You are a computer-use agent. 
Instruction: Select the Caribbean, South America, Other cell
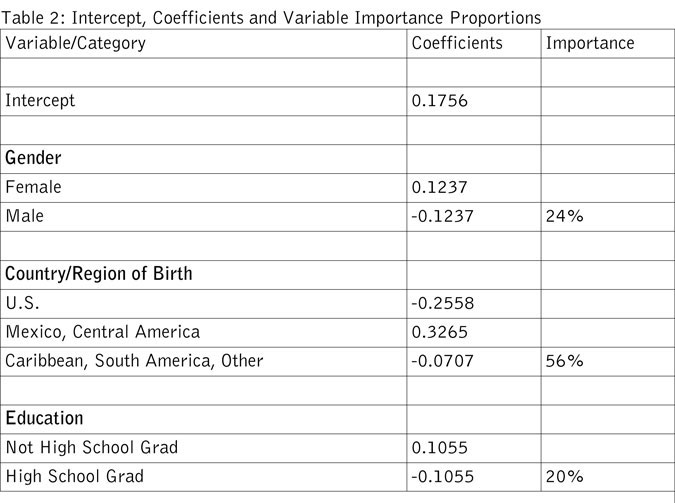[x=134, y=361]
